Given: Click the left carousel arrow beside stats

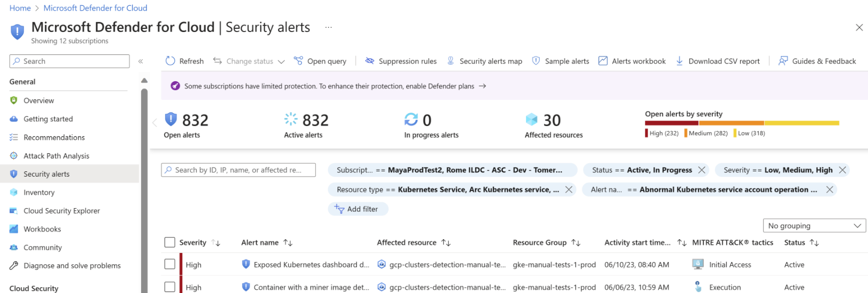Looking at the screenshot, I should [155, 123].
